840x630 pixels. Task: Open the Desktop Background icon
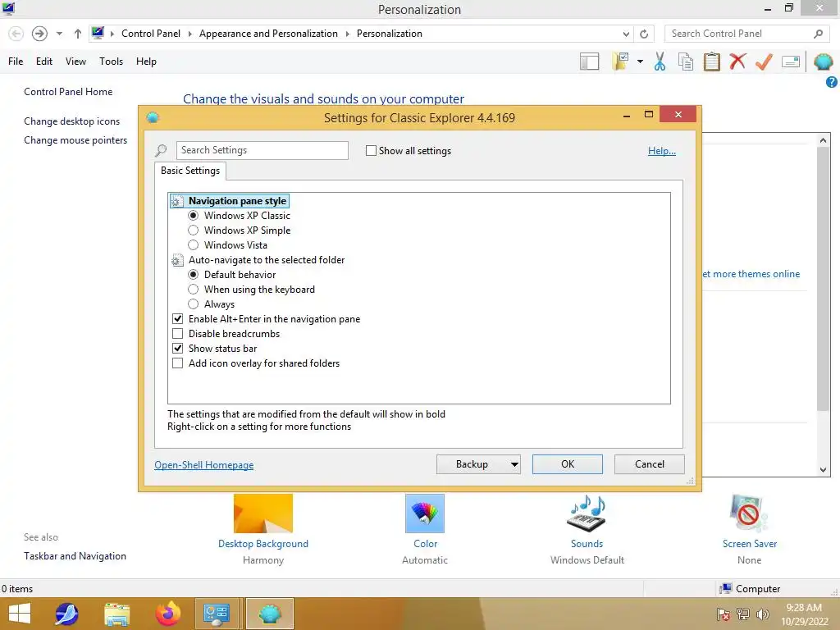[263, 514]
